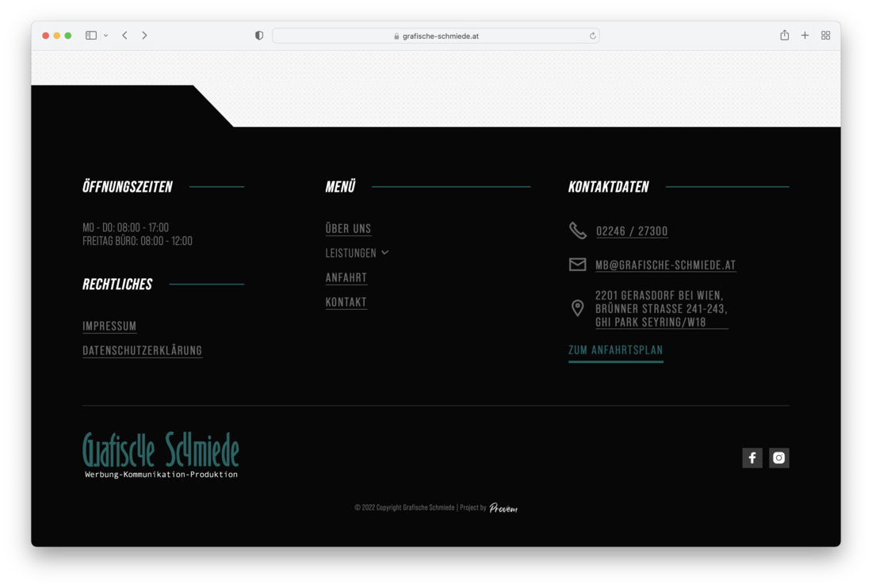Open a new tab with plus icon

pos(805,36)
